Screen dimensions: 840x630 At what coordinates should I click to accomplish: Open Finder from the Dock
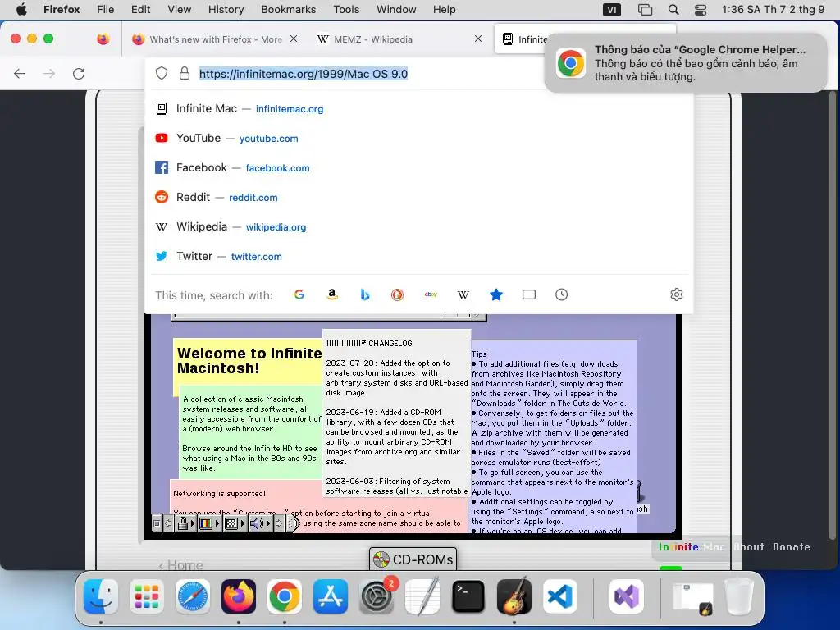pos(101,596)
